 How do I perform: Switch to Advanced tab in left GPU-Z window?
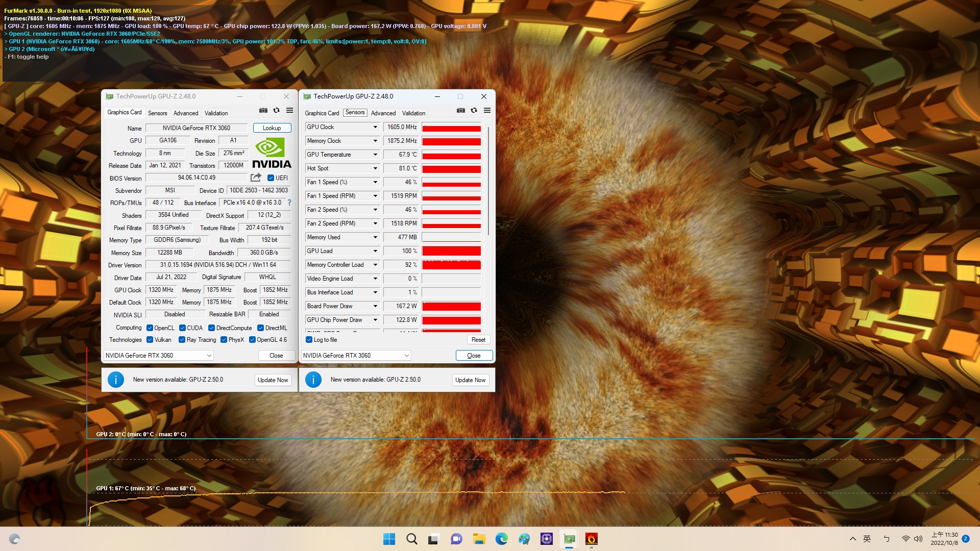[186, 113]
